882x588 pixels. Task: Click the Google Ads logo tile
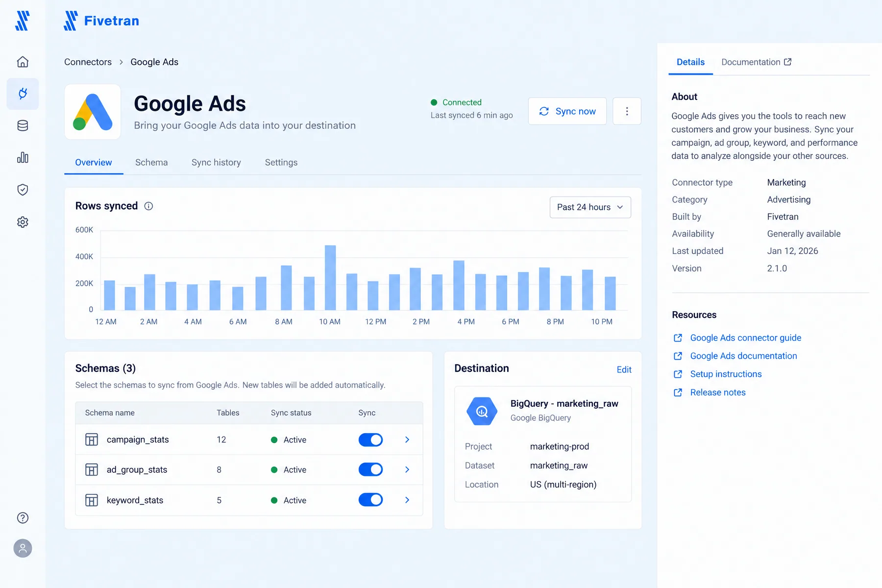click(x=93, y=112)
